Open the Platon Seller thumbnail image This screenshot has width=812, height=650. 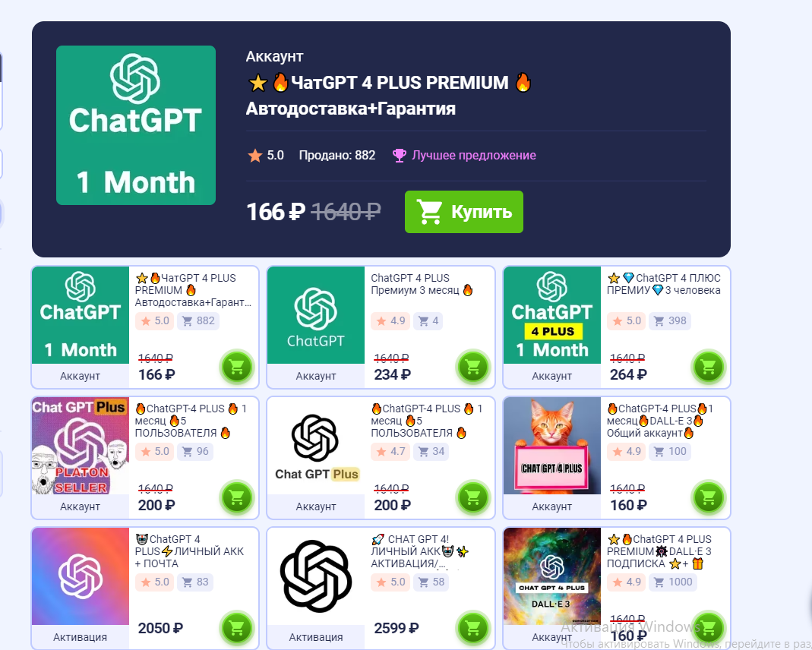[81, 446]
